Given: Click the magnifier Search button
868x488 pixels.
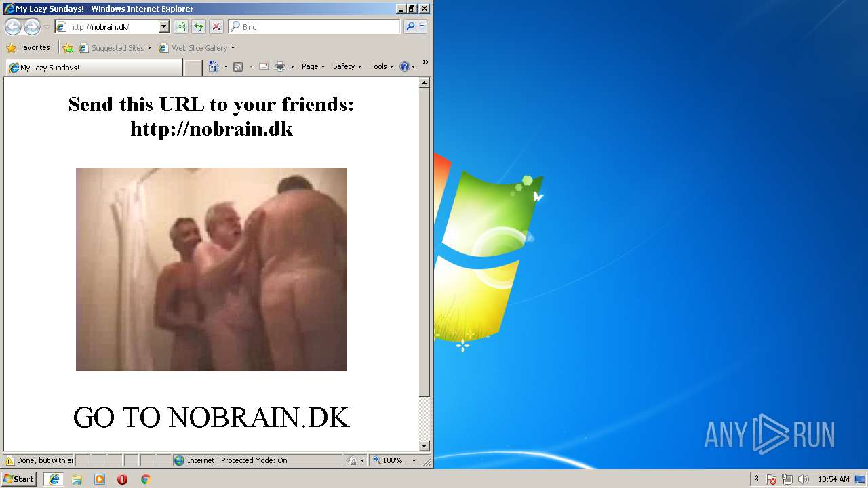Looking at the screenshot, I should pos(410,26).
